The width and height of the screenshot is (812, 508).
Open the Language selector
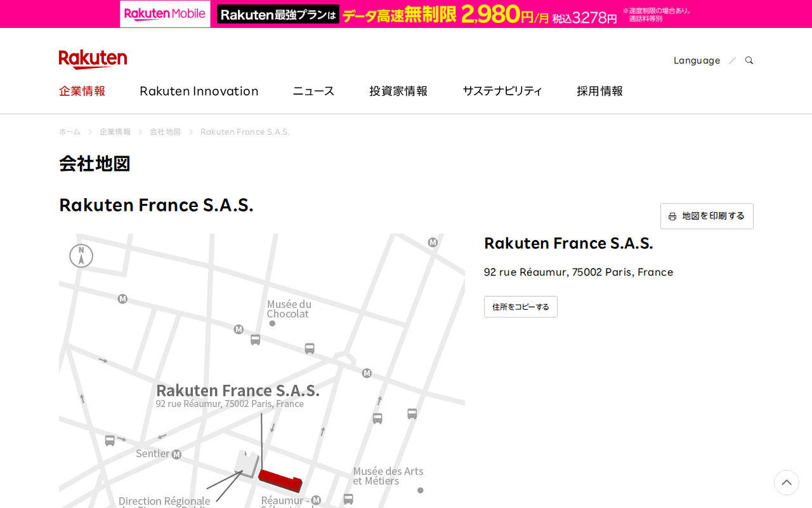(x=697, y=59)
